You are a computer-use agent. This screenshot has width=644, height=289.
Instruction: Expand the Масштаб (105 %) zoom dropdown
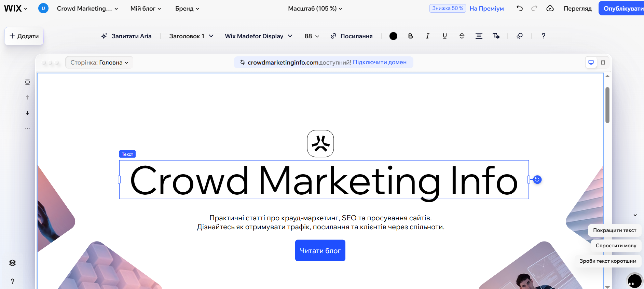(x=315, y=9)
